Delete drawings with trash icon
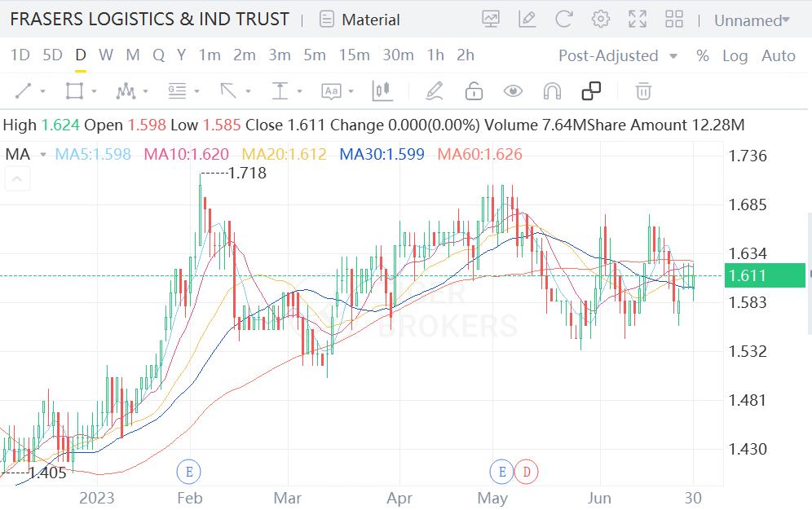812x510 pixels. coord(643,91)
